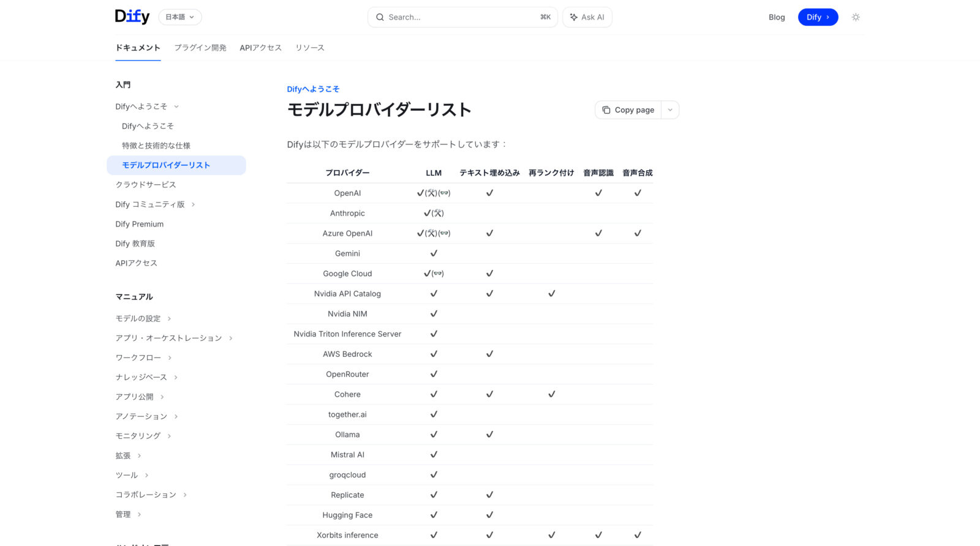
Task: Open the リソース tab
Action: click(310, 48)
